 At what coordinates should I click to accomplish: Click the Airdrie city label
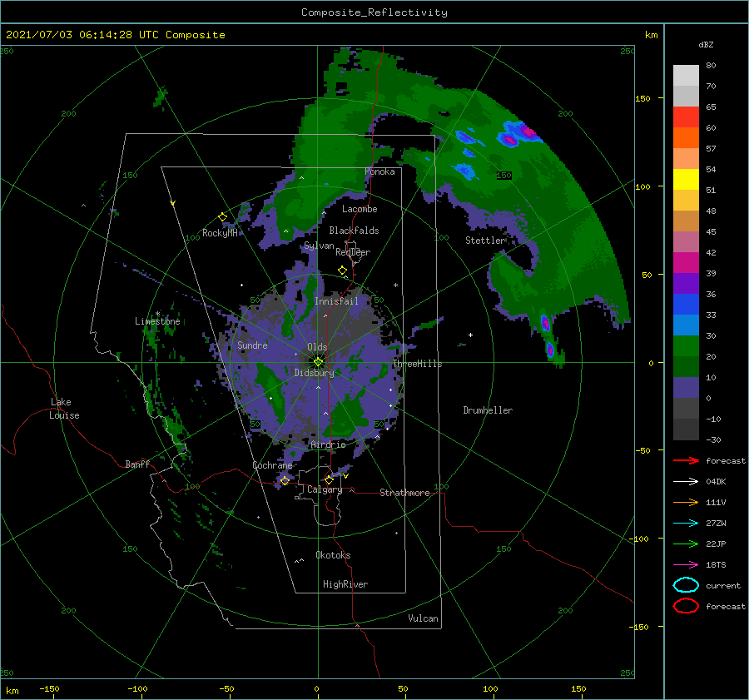pyautogui.click(x=328, y=444)
